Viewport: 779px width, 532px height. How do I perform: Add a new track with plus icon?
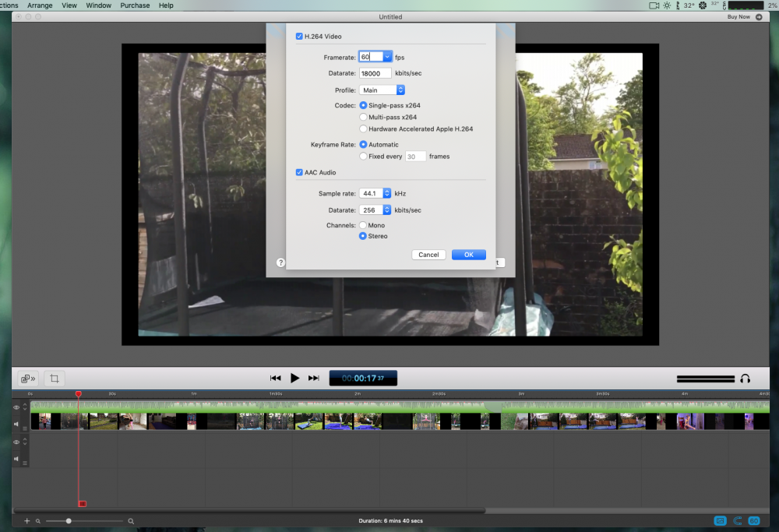[x=26, y=520]
